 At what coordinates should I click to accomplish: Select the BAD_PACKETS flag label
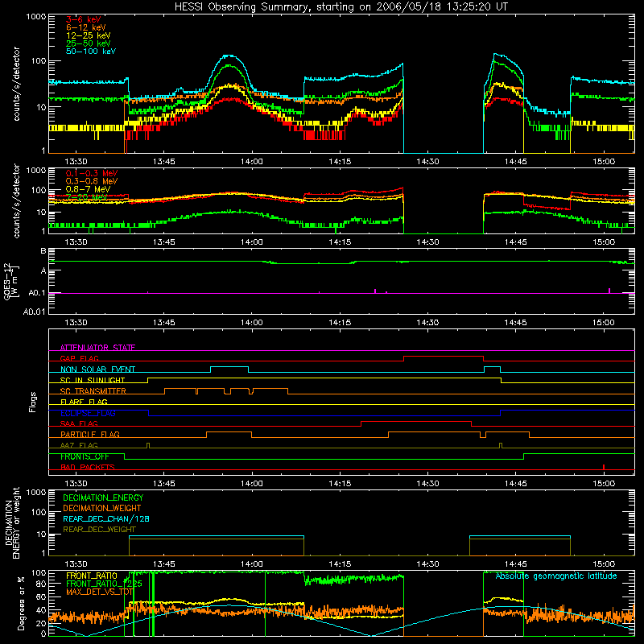click(x=88, y=467)
